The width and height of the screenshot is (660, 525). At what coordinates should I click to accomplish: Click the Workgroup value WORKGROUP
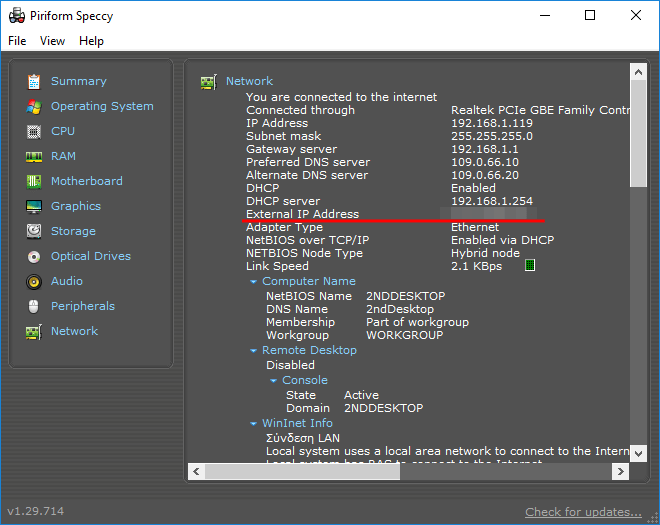(x=405, y=335)
